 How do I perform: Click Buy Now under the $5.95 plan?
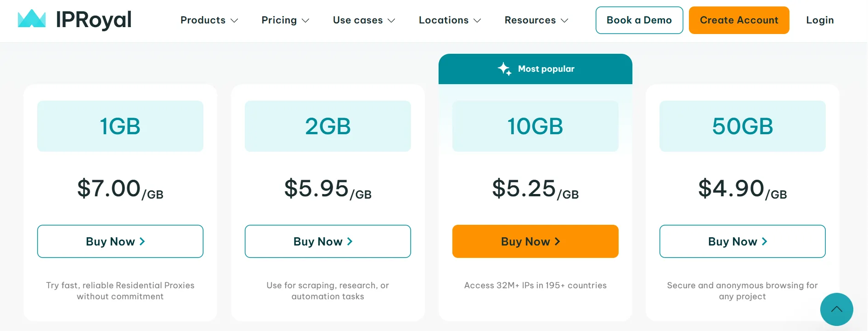click(x=327, y=241)
